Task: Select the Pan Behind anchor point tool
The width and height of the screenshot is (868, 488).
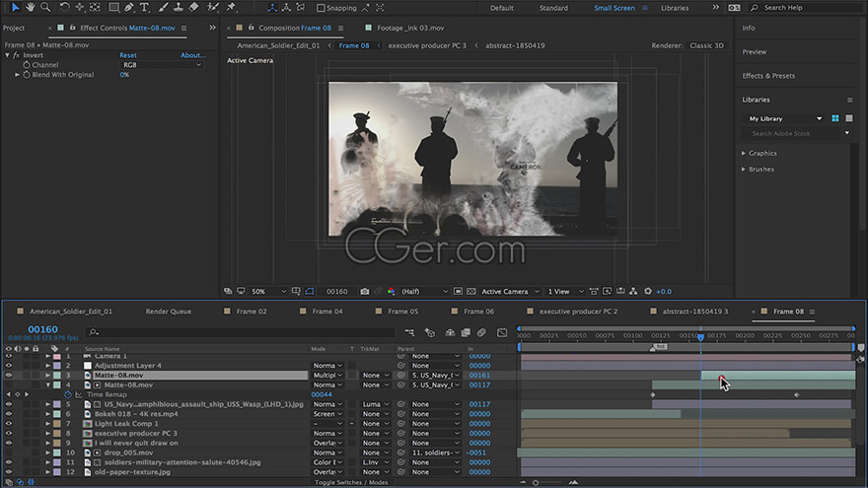Action: (95, 7)
